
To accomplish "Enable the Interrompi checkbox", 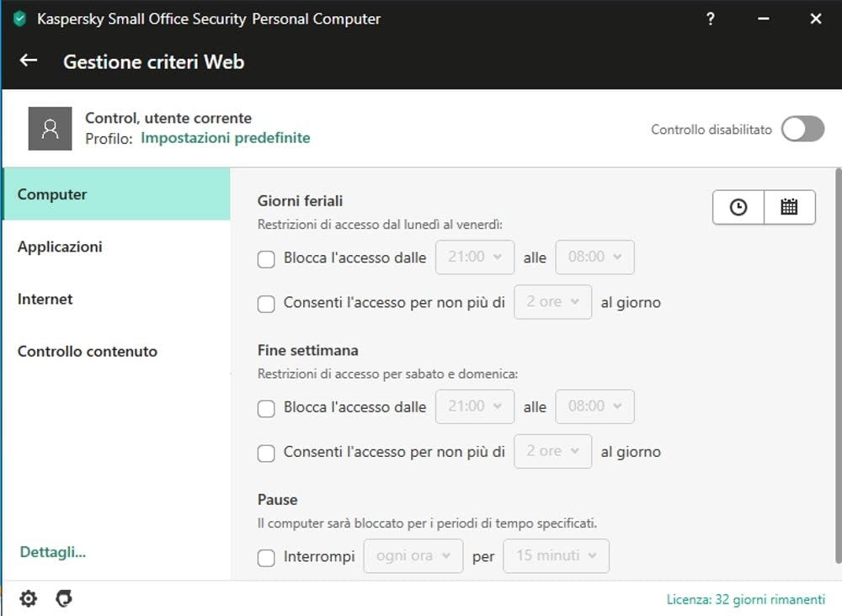I will [266, 557].
